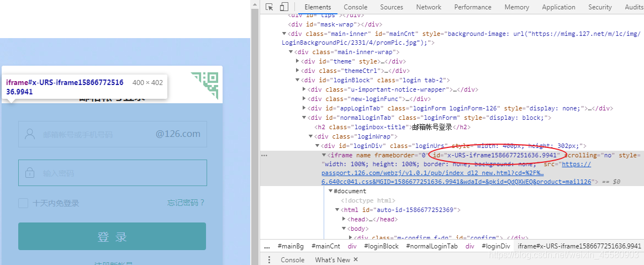Collapse the body element node
The height and width of the screenshot is (265, 644).
click(344, 229)
